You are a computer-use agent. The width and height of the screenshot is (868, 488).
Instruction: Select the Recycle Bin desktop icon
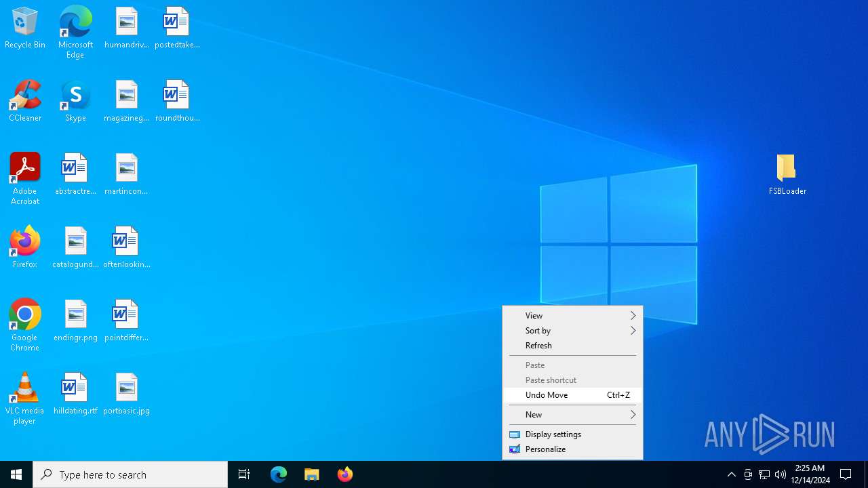pyautogui.click(x=25, y=28)
